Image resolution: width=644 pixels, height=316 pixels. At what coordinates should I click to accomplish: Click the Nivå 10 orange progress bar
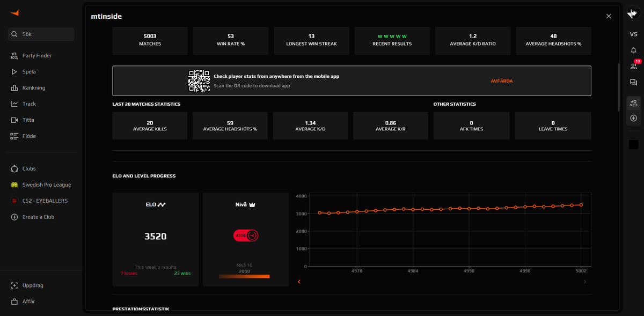(244, 276)
